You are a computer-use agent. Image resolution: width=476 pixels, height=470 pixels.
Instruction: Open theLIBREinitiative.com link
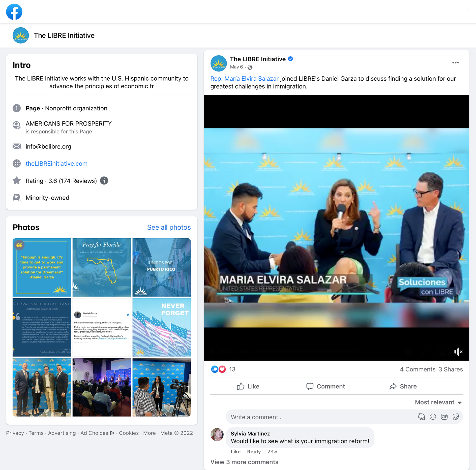pyautogui.click(x=57, y=163)
